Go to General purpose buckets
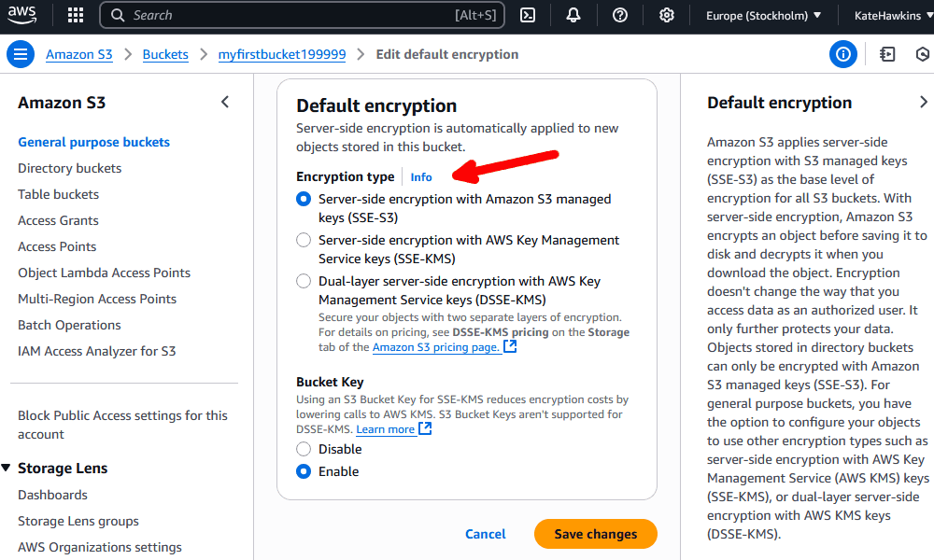The image size is (934, 560). click(93, 142)
